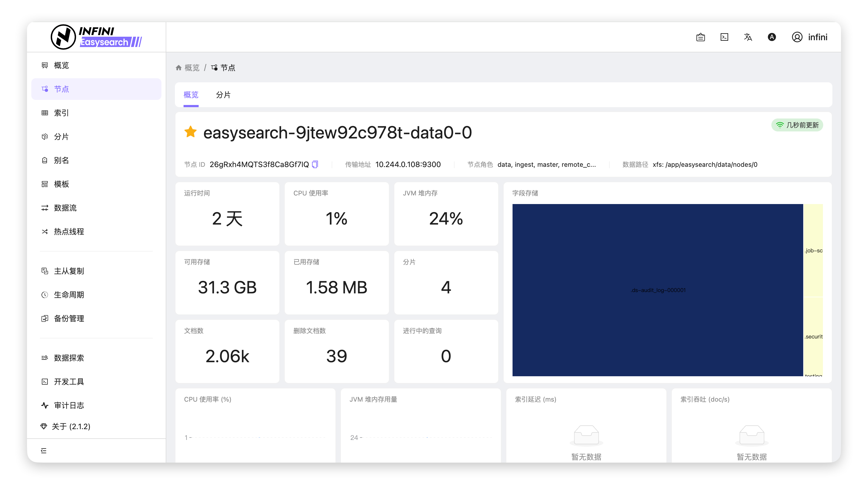
Task: Open the language switcher icon in header
Action: tap(748, 37)
